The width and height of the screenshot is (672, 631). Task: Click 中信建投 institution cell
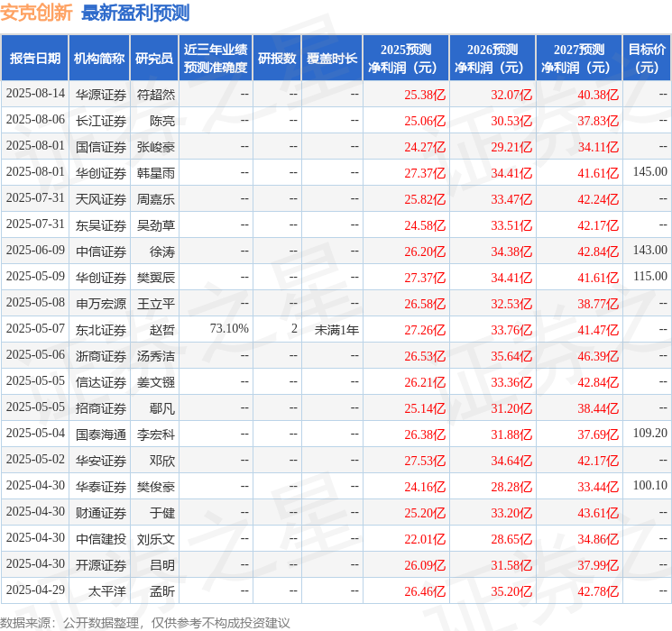tap(101, 539)
